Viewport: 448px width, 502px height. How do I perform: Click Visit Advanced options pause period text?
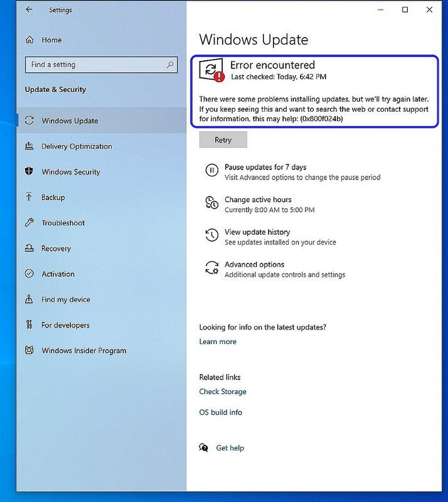tap(302, 178)
